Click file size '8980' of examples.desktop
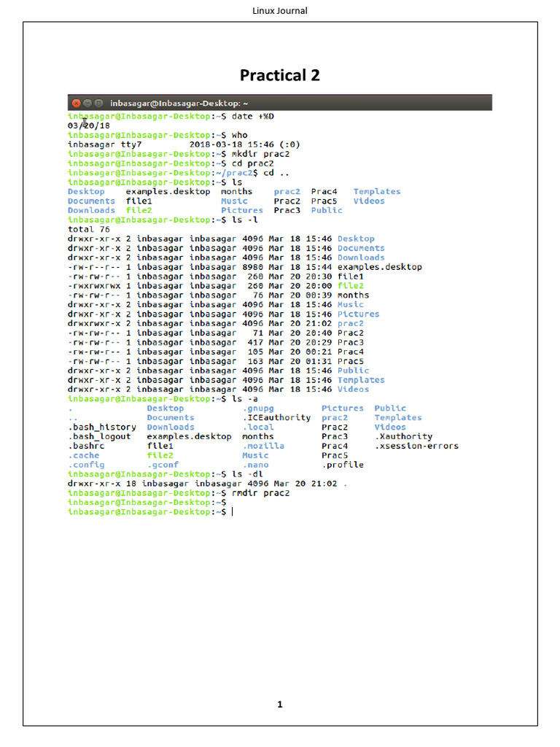The height and width of the screenshot is (747, 560). click(252, 267)
